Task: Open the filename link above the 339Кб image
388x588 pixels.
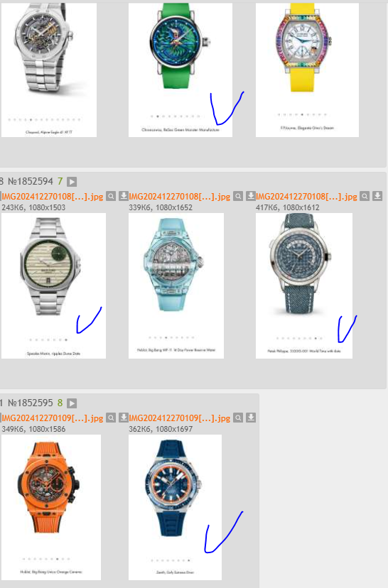Action: (x=179, y=197)
